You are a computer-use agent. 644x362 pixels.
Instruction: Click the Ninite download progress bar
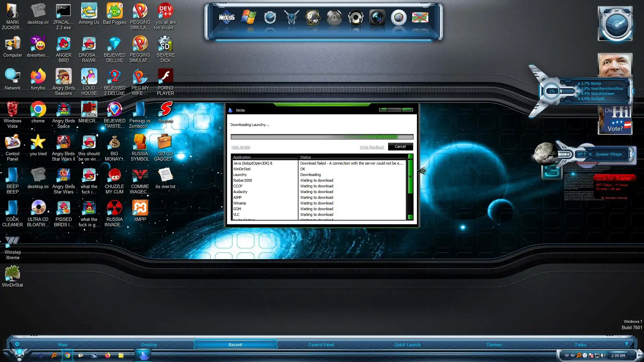tap(322, 137)
